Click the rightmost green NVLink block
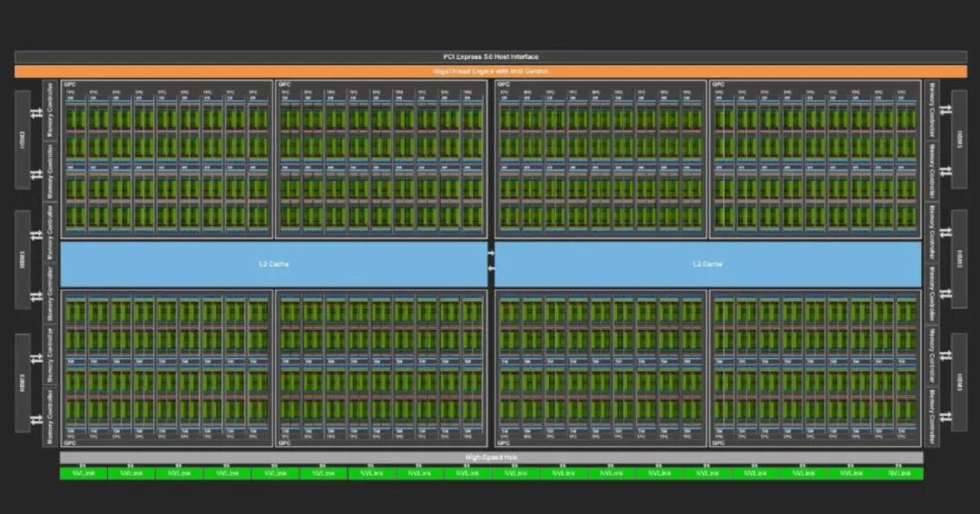Image resolution: width=980 pixels, height=514 pixels. [899, 474]
